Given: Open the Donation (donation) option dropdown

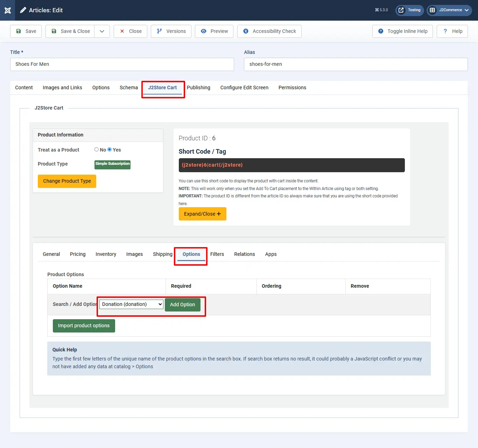Looking at the screenshot, I should click(x=132, y=304).
